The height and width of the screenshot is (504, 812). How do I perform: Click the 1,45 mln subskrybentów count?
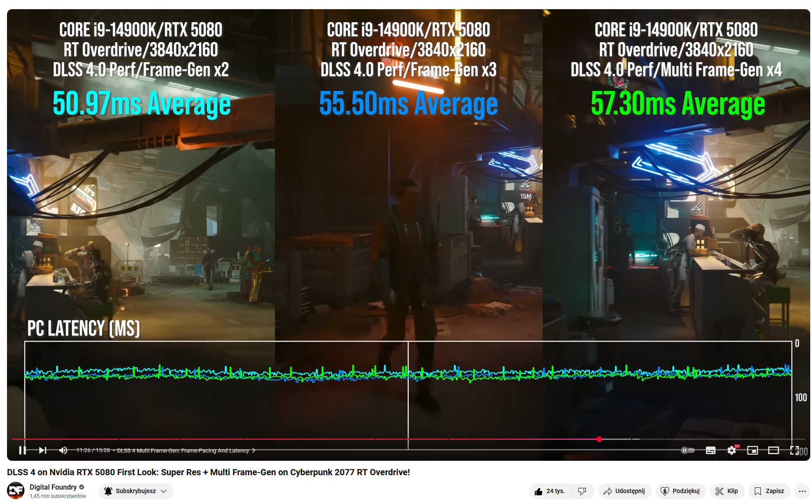(x=58, y=496)
